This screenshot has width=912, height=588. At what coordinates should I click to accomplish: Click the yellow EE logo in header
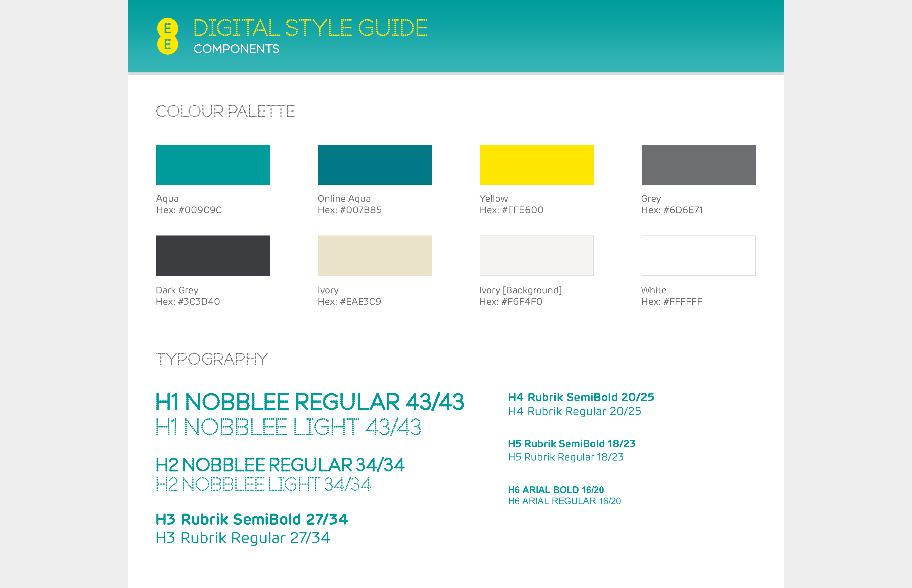coord(168,36)
